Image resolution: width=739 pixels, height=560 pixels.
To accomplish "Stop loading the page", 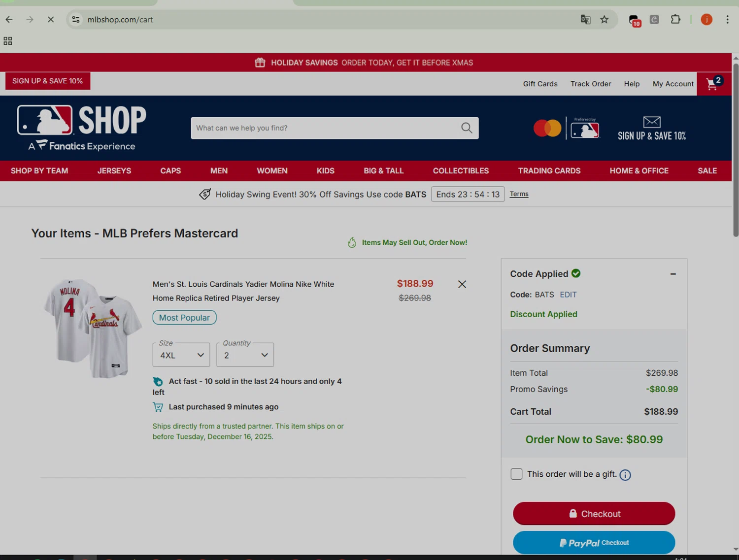I will coord(51,20).
